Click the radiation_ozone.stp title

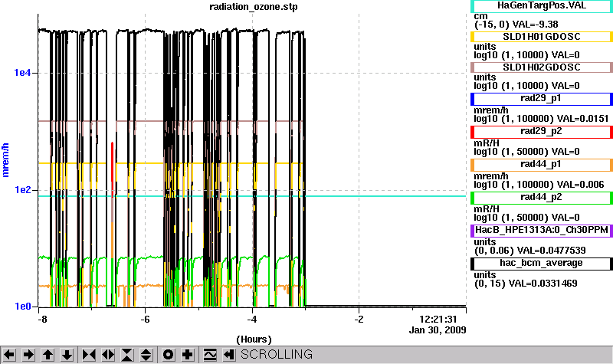[254, 7]
